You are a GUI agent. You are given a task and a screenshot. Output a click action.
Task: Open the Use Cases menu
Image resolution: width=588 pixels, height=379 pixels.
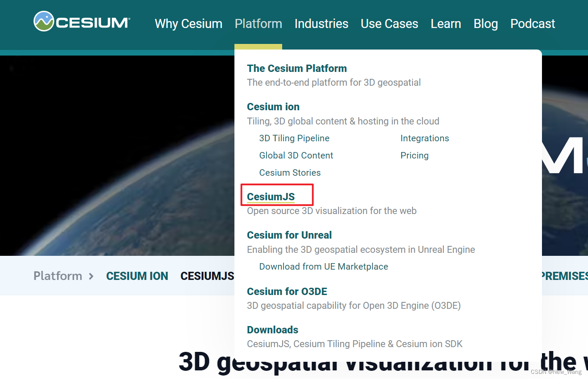[389, 24]
